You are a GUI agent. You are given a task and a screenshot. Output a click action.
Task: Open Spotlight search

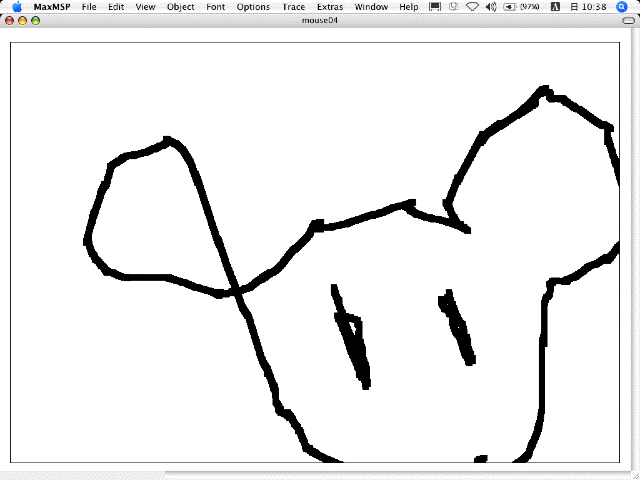click(621, 7)
